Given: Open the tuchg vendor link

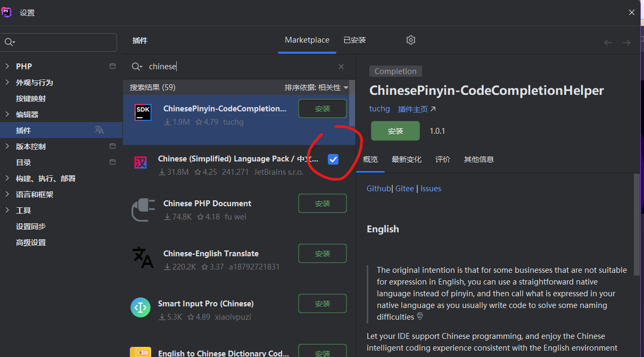Looking at the screenshot, I should tap(379, 109).
